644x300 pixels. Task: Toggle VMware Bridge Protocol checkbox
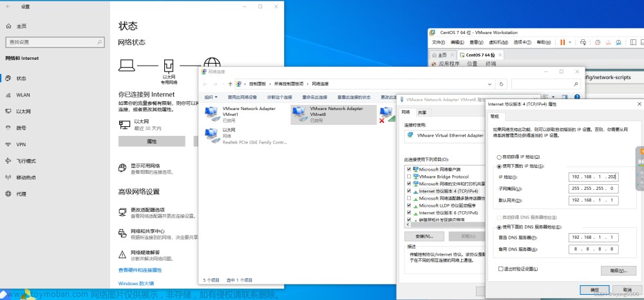point(409,176)
